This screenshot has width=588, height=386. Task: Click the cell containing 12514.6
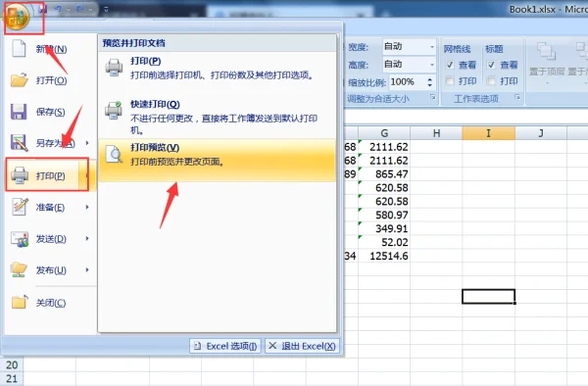point(384,256)
